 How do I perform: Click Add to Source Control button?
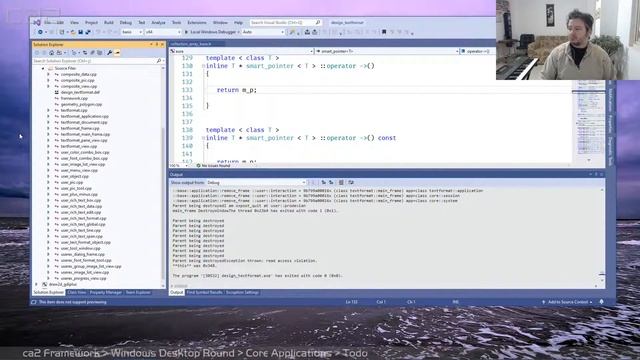pos(568,302)
